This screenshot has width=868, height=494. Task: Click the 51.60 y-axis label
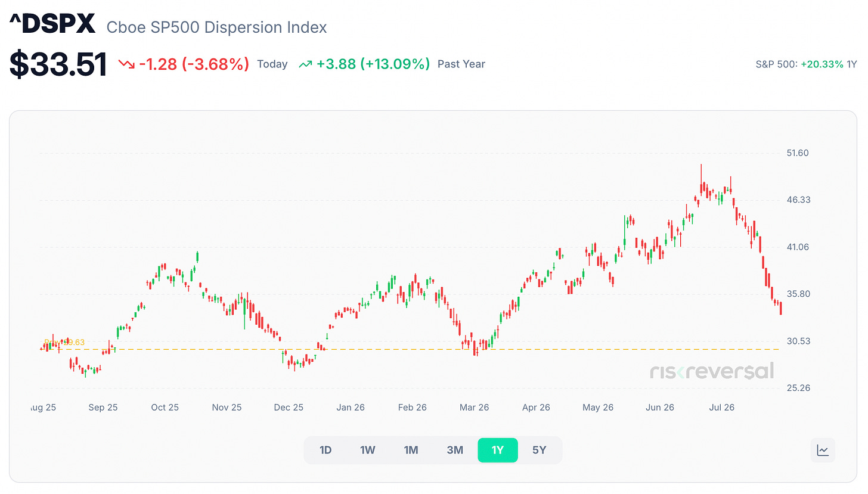click(x=796, y=153)
